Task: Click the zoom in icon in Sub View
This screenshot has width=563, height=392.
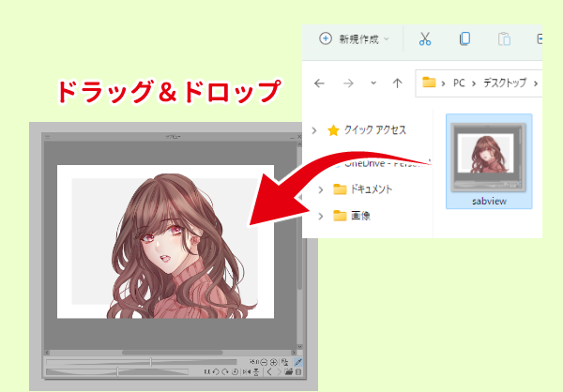Action: click(274, 362)
